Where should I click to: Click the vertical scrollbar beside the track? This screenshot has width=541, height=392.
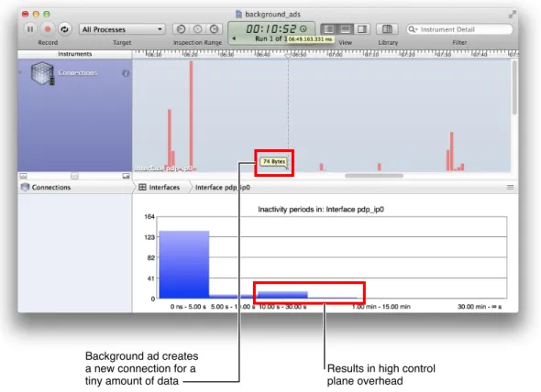(514, 88)
